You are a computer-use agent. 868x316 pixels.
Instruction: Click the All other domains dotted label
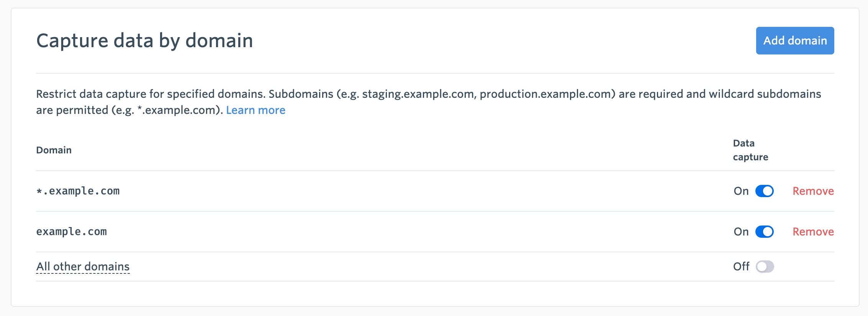click(x=83, y=267)
